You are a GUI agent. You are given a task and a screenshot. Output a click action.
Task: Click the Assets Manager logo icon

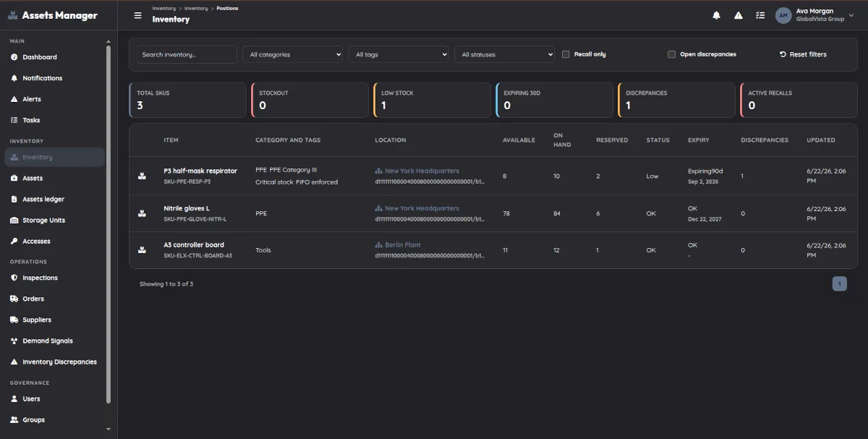coord(13,15)
